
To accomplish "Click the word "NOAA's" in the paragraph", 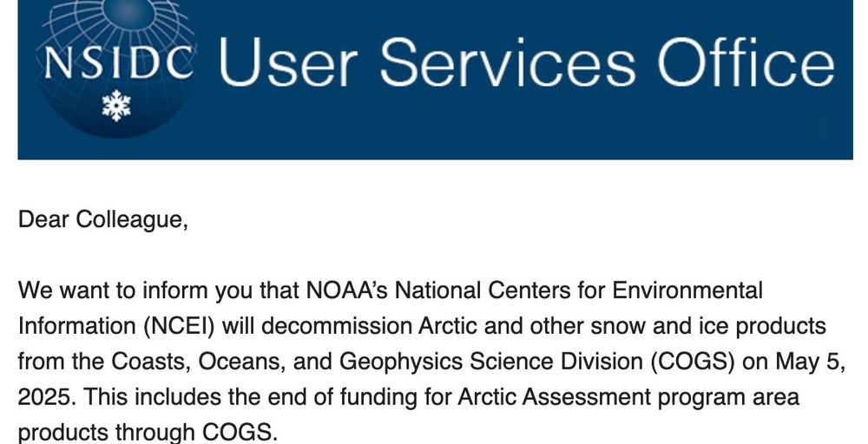I will pyautogui.click(x=347, y=291).
